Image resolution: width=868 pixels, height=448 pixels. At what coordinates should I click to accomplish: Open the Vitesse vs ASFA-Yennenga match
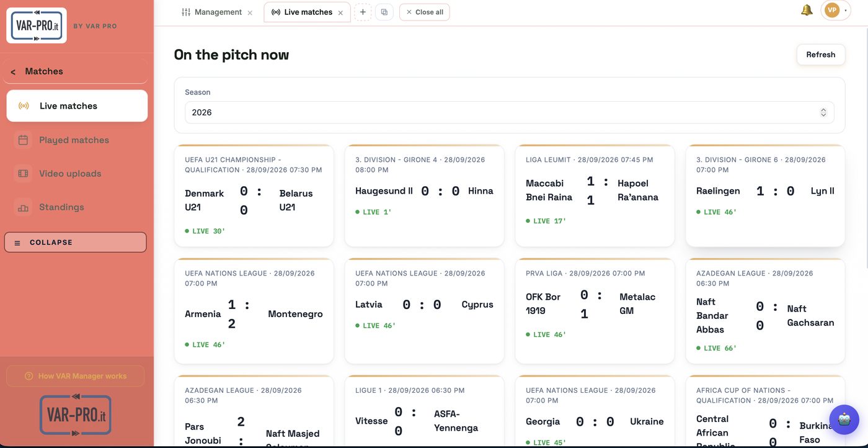[x=424, y=411]
